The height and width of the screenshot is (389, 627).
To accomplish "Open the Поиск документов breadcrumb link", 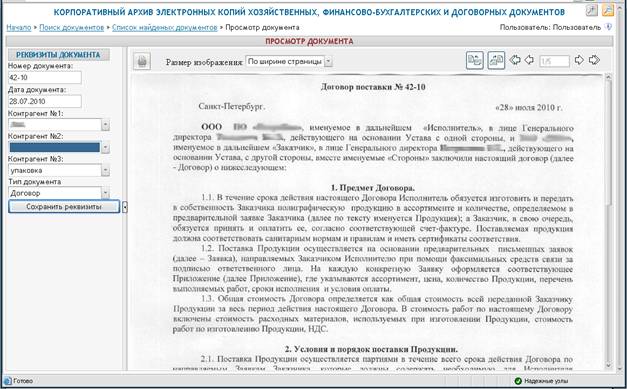I will tap(72, 28).
